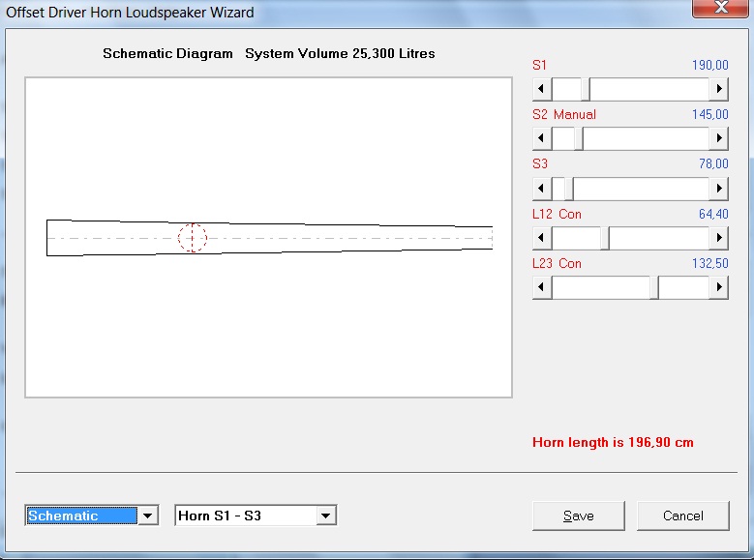Image resolution: width=754 pixels, height=560 pixels.
Task: Click the L23 Con slider right arrow
Action: tap(719, 287)
